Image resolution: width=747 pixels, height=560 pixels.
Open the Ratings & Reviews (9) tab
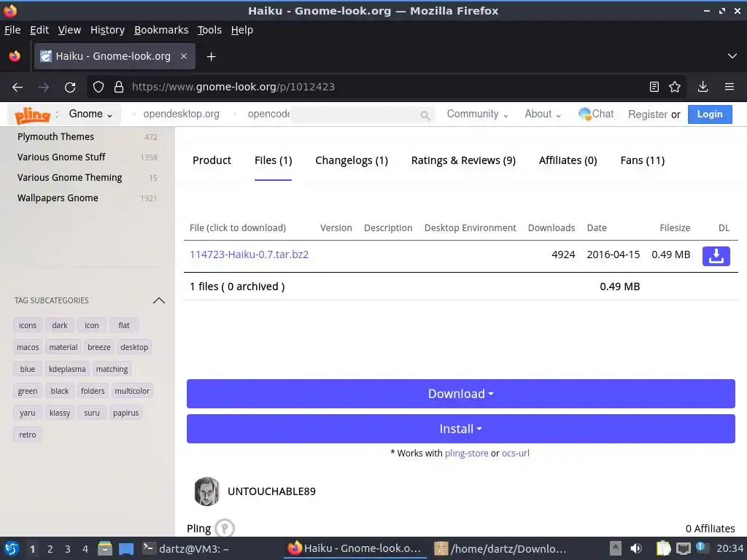[463, 160]
